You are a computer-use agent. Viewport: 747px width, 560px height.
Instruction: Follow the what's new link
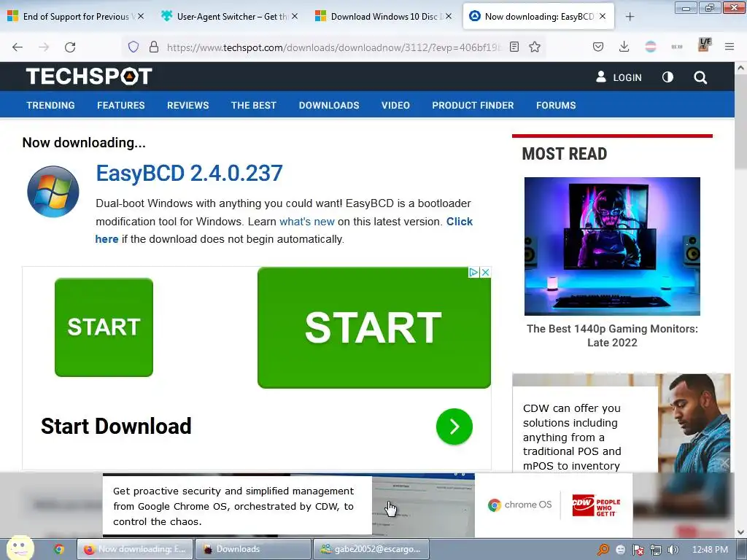pos(307,222)
